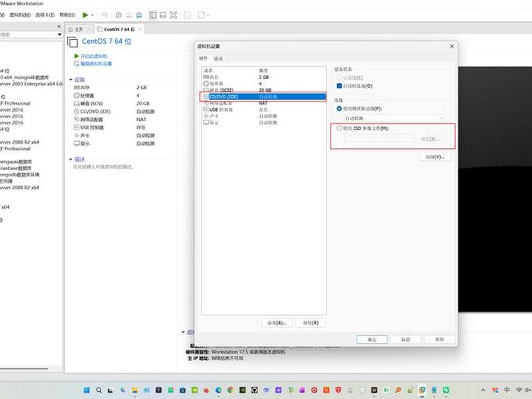Click the VMware Workstation taskbar icon
Viewport: 532px width, 399px height.
click(x=422, y=390)
